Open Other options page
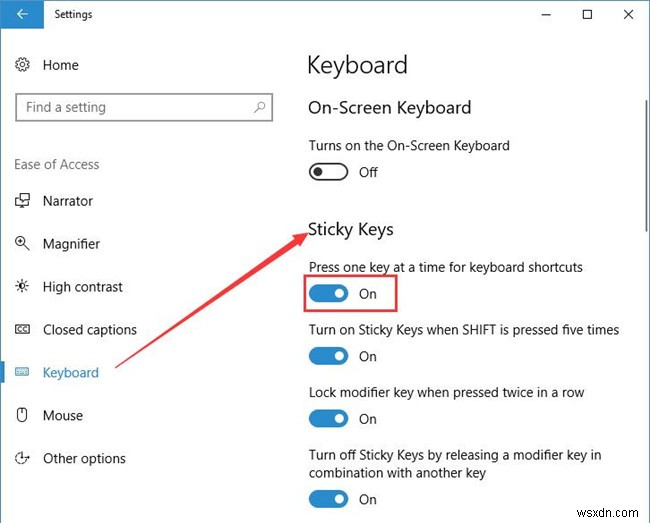Image resolution: width=650 pixels, height=523 pixels. (84, 458)
